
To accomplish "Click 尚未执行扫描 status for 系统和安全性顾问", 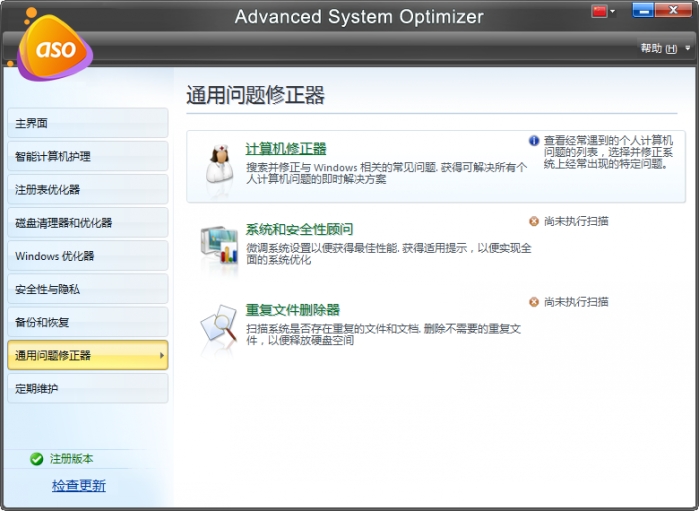I will [x=576, y=221].
